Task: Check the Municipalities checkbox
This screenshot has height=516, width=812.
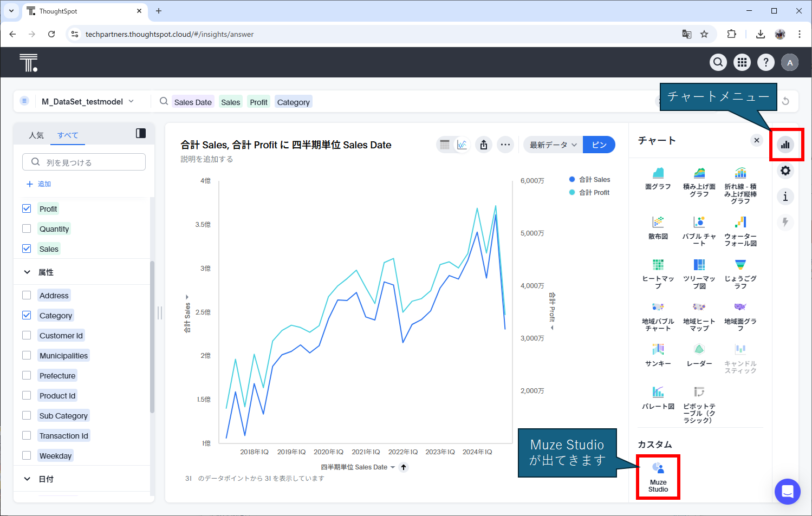Action: click(27, 355)
